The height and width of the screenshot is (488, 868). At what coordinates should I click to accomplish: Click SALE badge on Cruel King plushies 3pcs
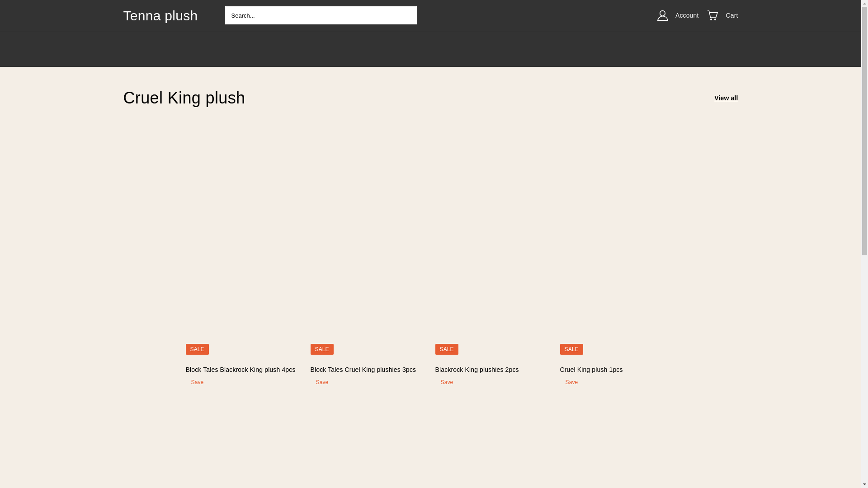[322, 349]
